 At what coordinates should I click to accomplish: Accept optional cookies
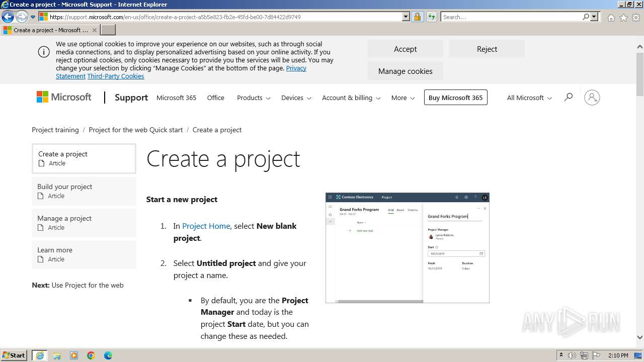pos(405,49)
